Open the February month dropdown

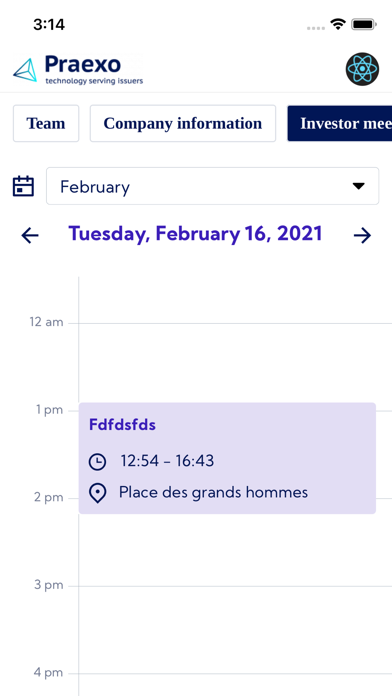213,186
